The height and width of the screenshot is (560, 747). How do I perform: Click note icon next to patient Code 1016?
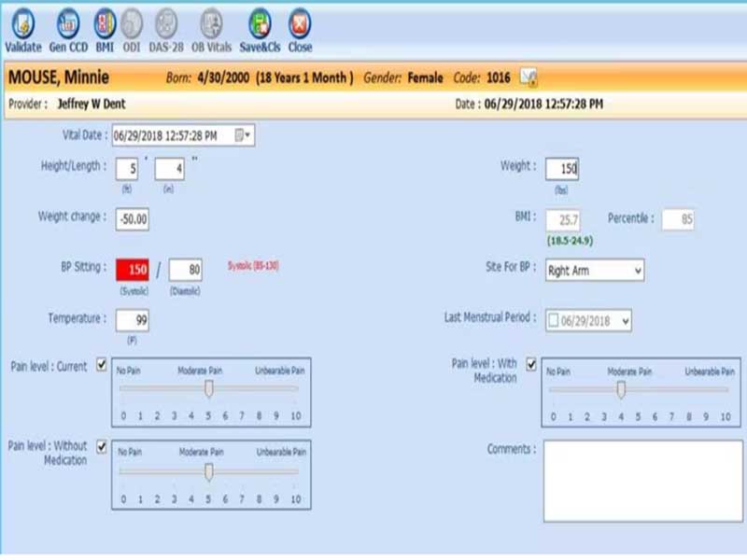click(529, 77)
